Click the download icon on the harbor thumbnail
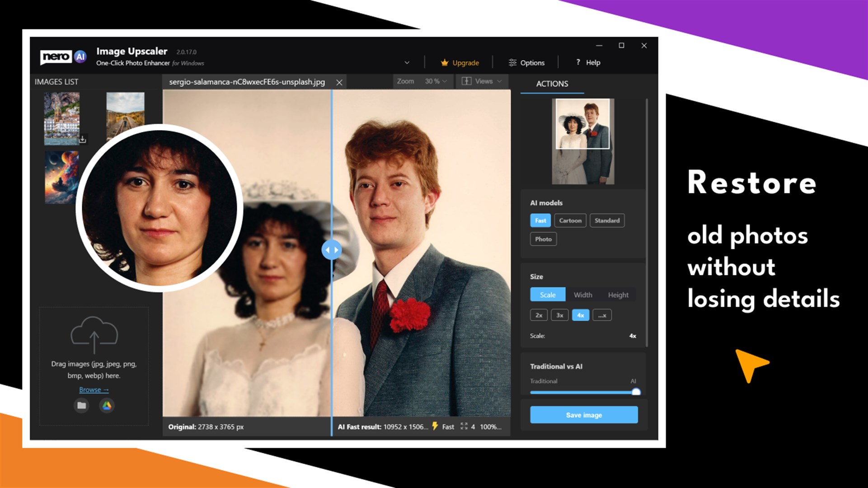 [83, 140]
